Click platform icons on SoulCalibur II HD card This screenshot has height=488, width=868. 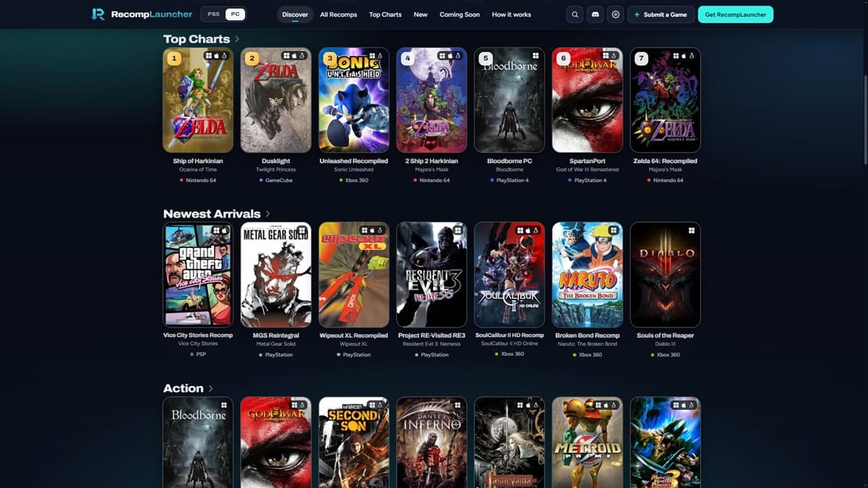528,230
